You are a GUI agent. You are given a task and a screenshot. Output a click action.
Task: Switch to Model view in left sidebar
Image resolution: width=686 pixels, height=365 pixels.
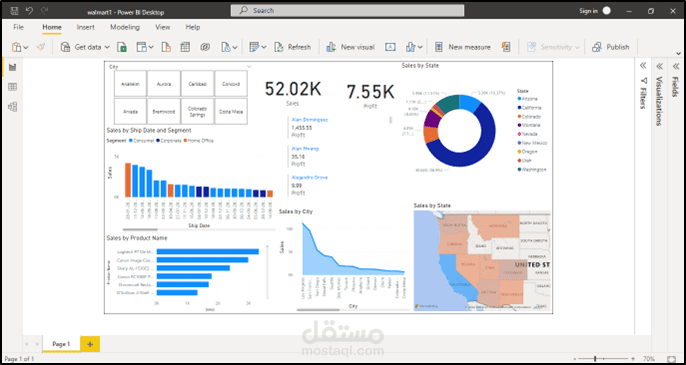(x=12, y=107)
